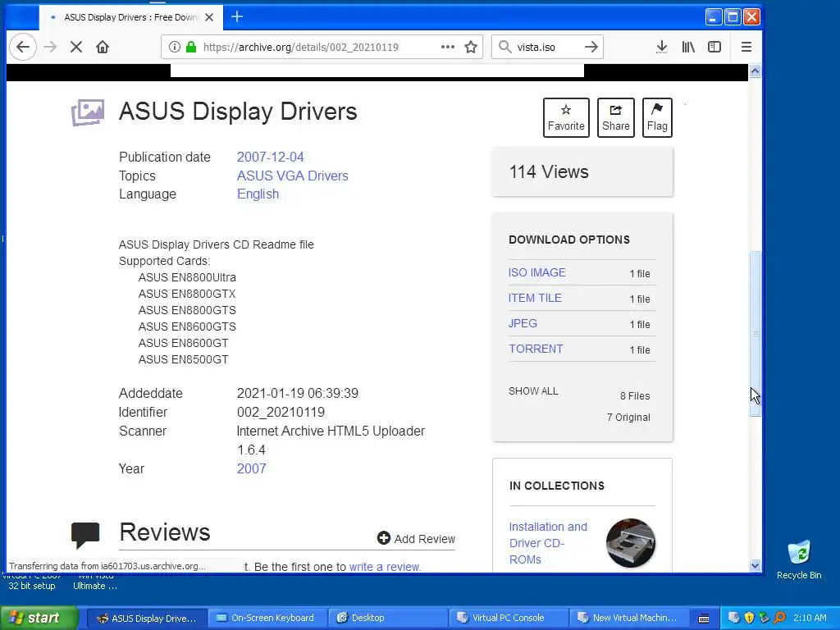Show site information icon in address bar
The height and width of the screenshot is (630, 840).
(x=174, y=47)
